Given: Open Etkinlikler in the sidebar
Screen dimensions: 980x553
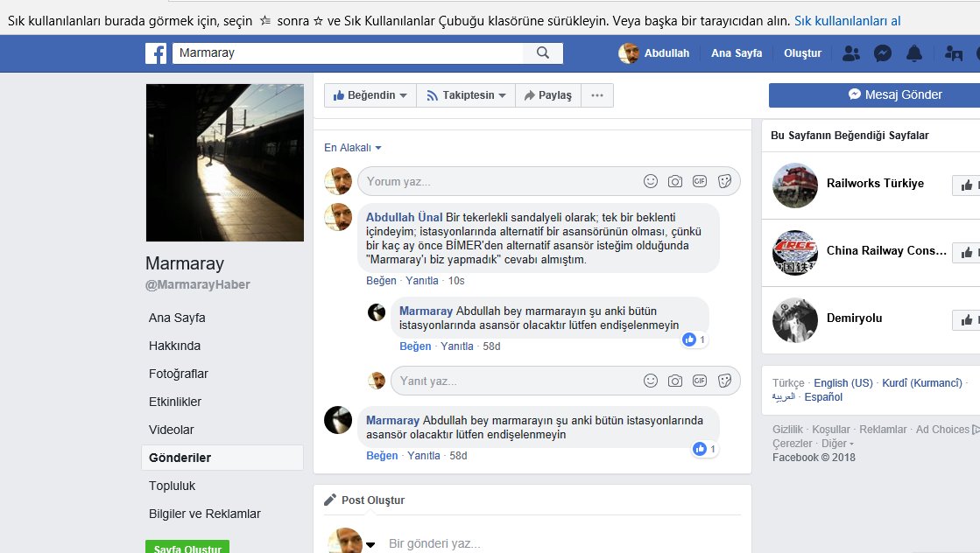Looking at the screenshot, I should click(175, 402).
